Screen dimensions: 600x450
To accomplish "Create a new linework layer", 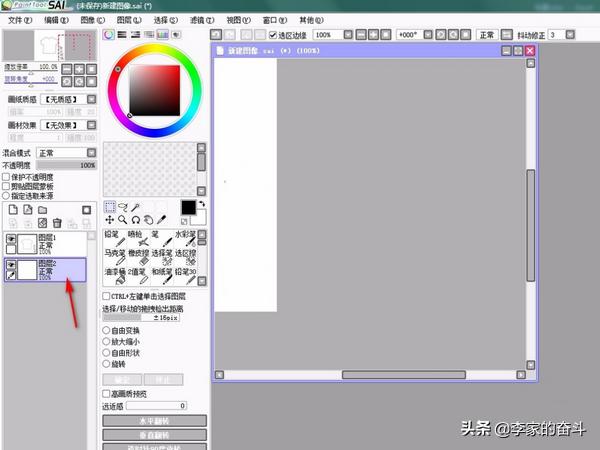I will click(28, 210).
